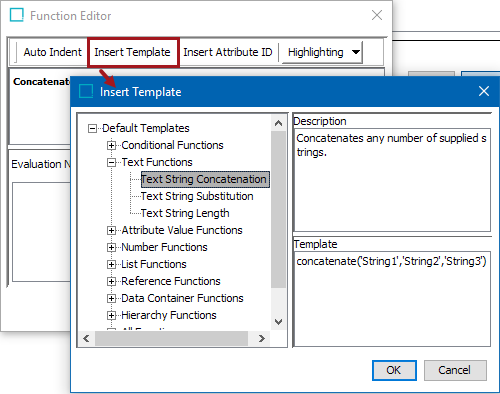
Task: Click the tree scroll down arrow
Action: 278,322
